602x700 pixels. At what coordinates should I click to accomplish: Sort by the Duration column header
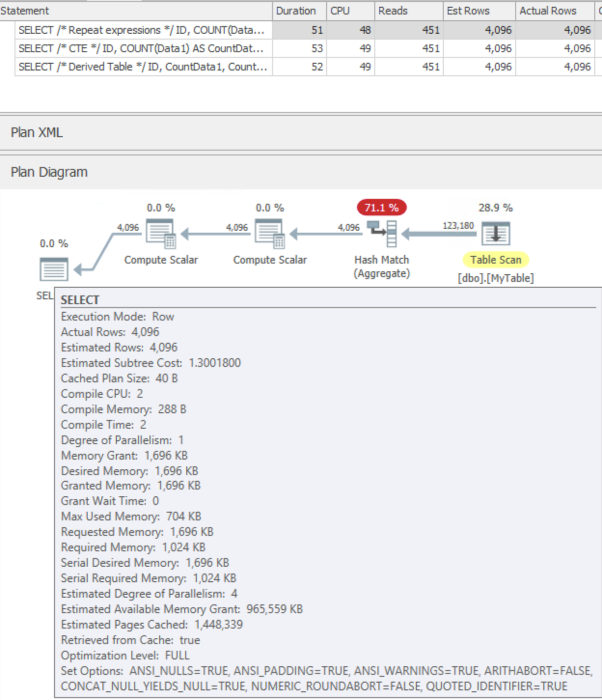tap(300, 11)
